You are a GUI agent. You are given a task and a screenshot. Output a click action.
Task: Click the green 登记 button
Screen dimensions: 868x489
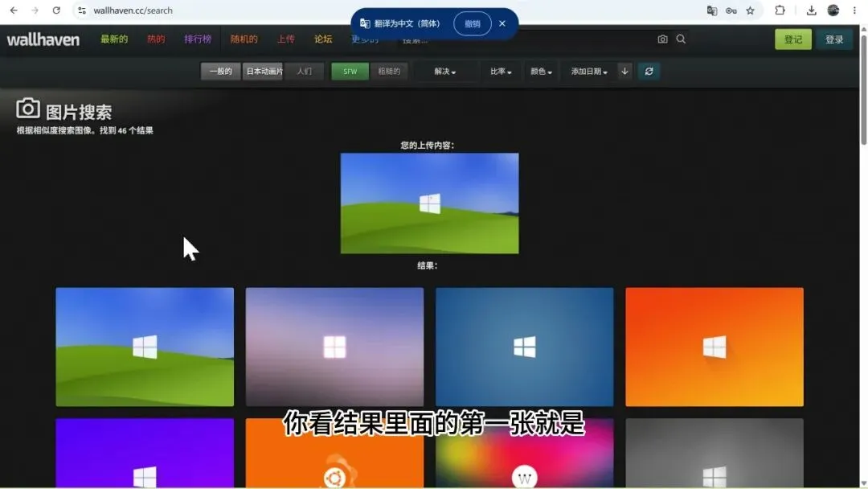(x=793, y=39)
